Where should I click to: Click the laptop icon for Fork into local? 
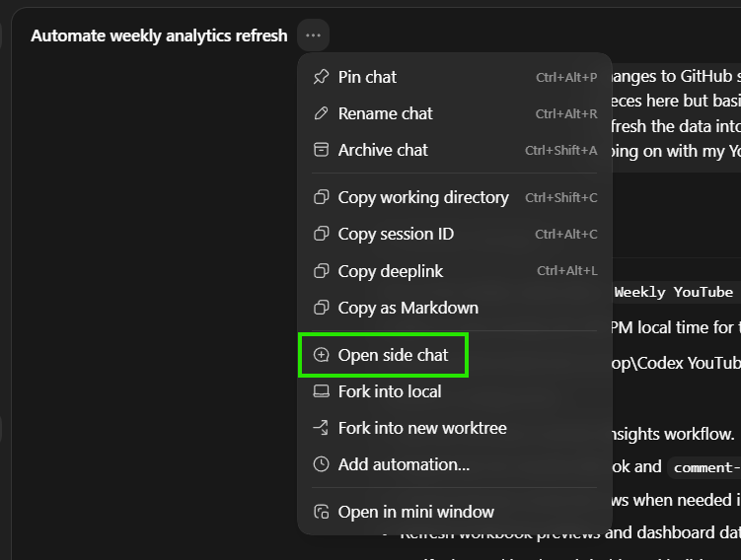322,391
